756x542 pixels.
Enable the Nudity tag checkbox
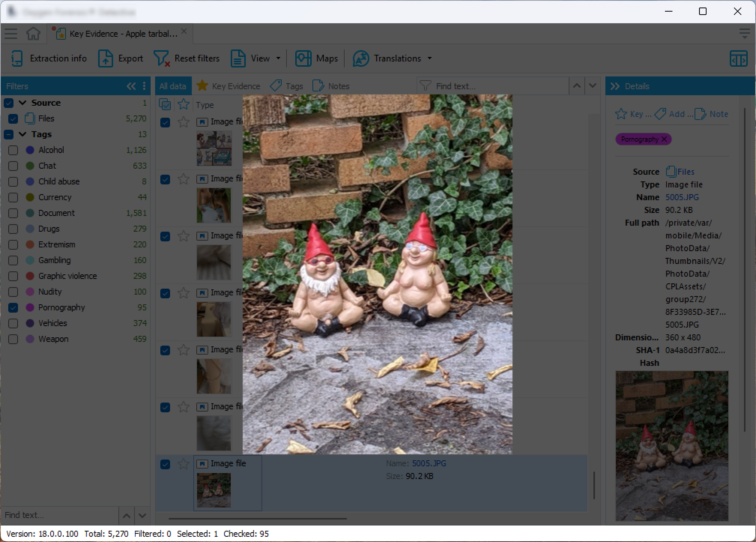tap(13, 292)
